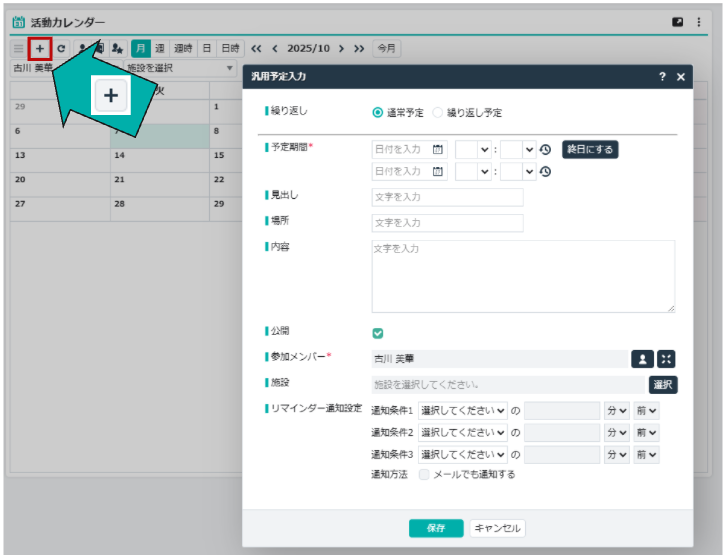Click the help question mark in dialog header
This screenshot has width=724, height=556.
click(x=662, y=76)
